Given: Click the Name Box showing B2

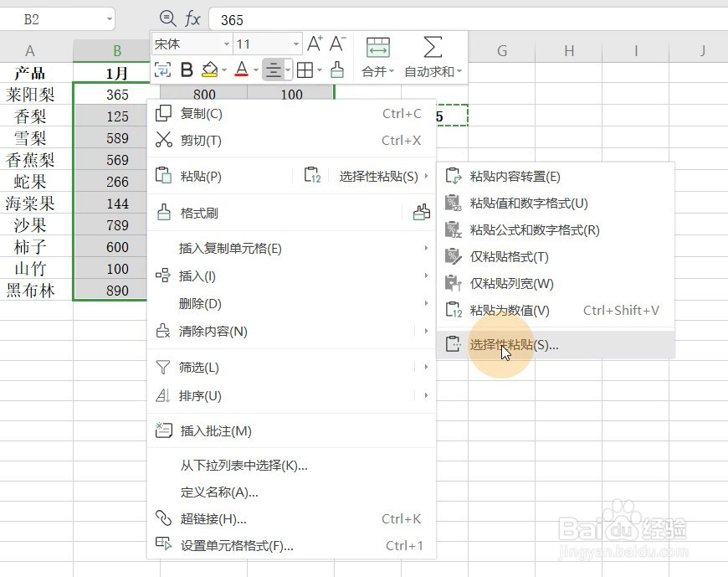Looking at the screenshot, I should click(x=50, y=18).
